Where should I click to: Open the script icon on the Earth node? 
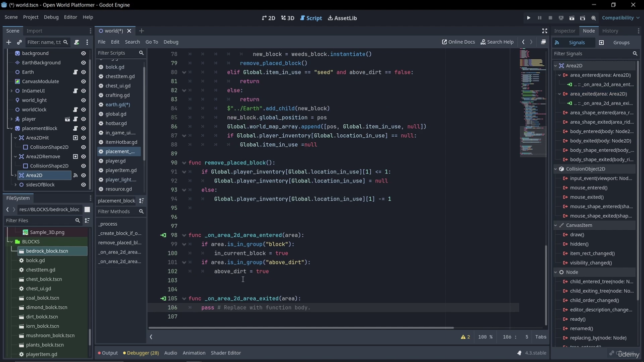click(x=75, y=72)
